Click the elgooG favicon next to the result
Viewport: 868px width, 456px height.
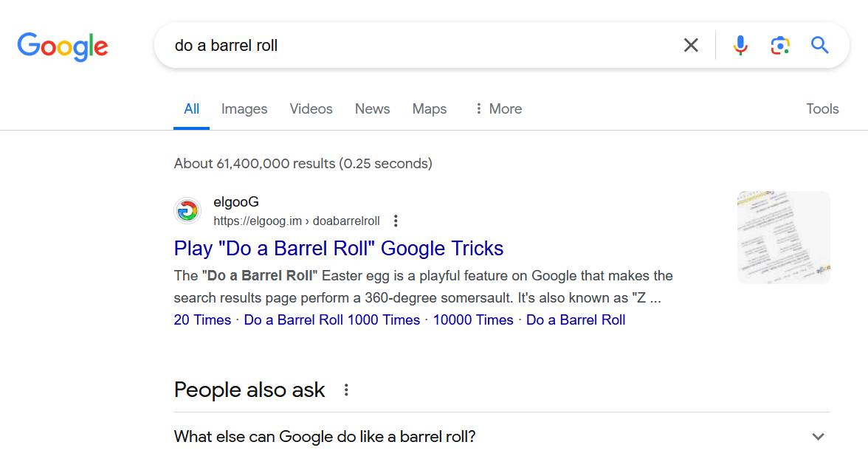coord(187,210)
